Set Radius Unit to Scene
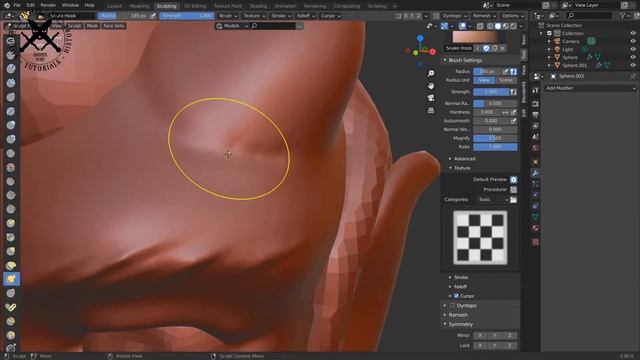The height and width of the screenshot is (360, 640). coord(507,80)
